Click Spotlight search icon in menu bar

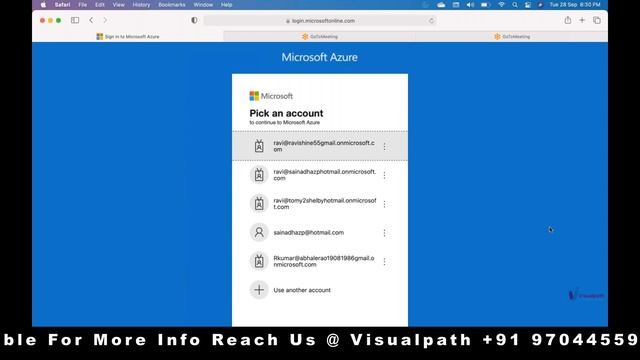(515, 5)
